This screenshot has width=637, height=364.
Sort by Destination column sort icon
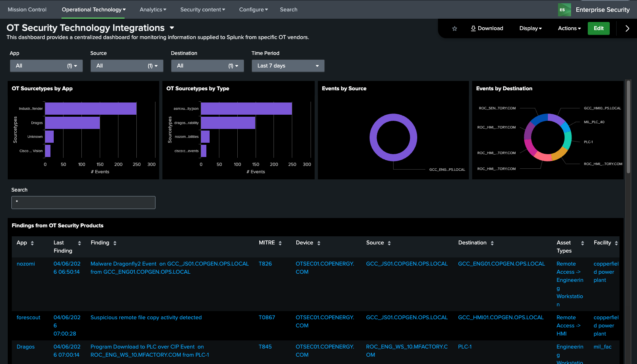[x=492, y=243]
